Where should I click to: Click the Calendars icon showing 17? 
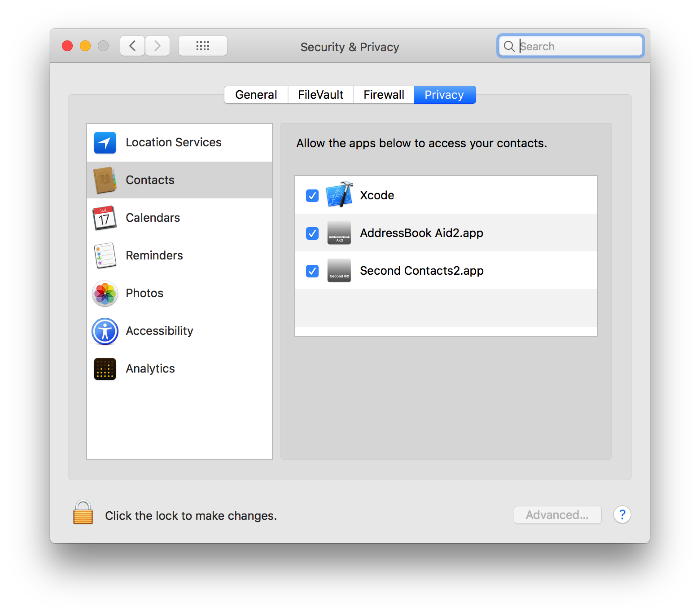105,218
